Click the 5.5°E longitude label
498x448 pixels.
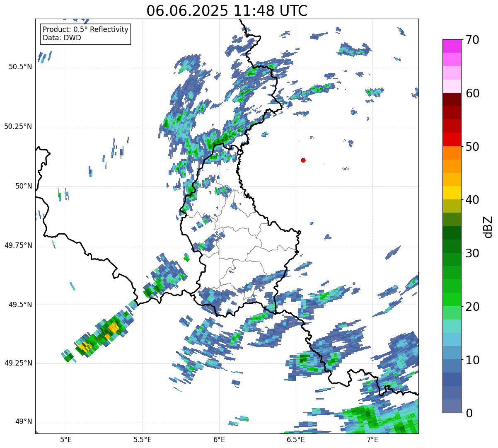(x=143, y=439)
